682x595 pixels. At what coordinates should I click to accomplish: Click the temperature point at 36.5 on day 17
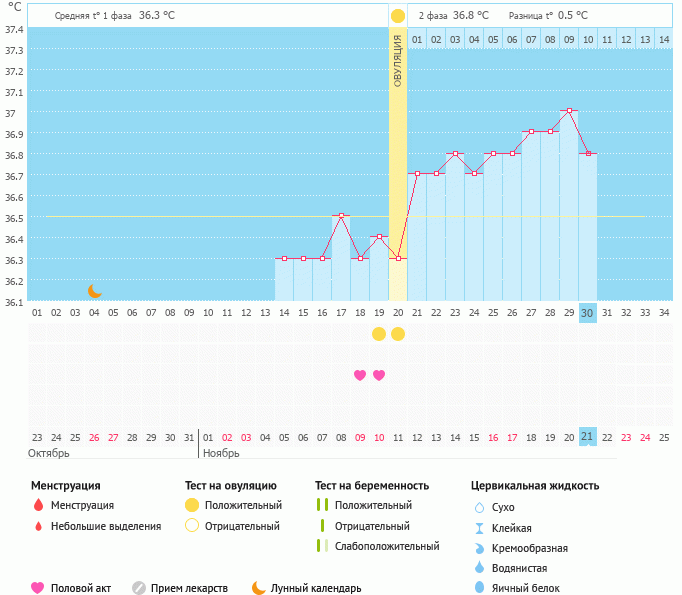click(x=341, y=216)
